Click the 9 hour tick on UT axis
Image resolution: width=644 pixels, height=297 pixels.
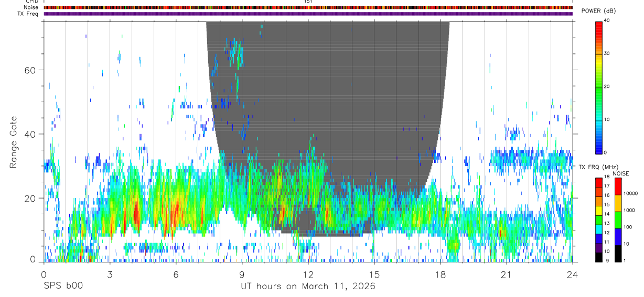point(242,274)
